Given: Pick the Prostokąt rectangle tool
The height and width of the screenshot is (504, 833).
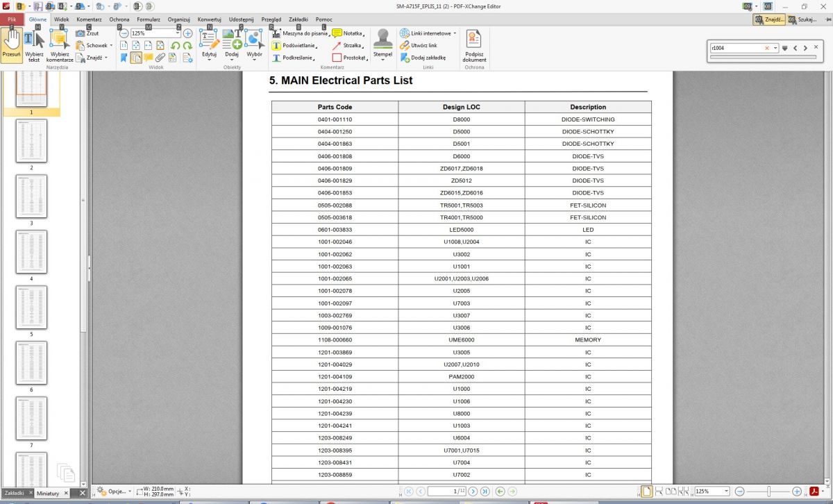Looking at the screenshot, I should [350, 58].
